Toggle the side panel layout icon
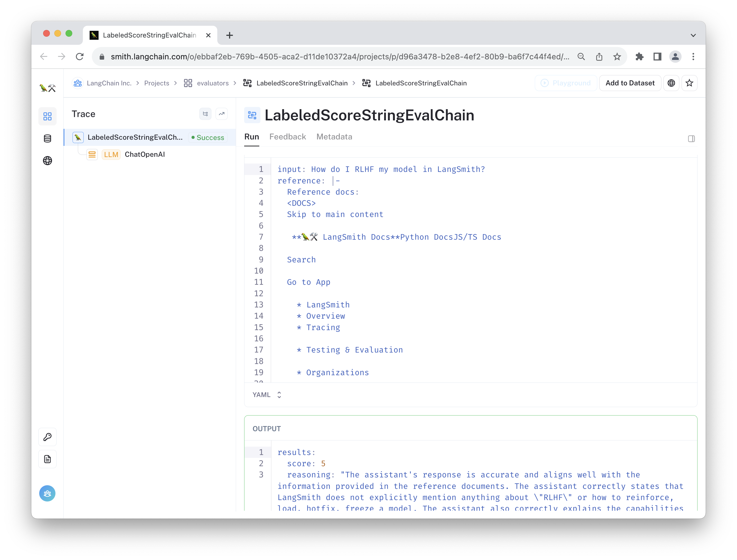 tap(691, 139)
